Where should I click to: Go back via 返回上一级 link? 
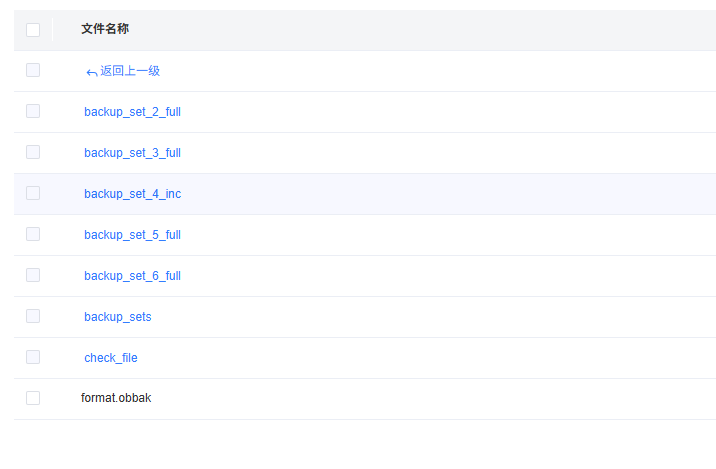click(129, 71)
